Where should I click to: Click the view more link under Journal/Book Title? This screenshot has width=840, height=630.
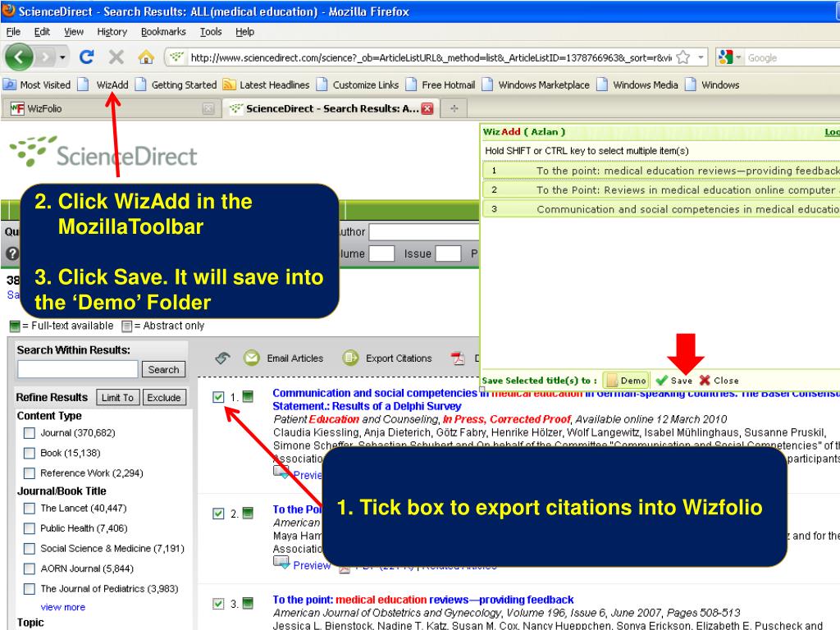pyautogui.click(x=62, y=607)
